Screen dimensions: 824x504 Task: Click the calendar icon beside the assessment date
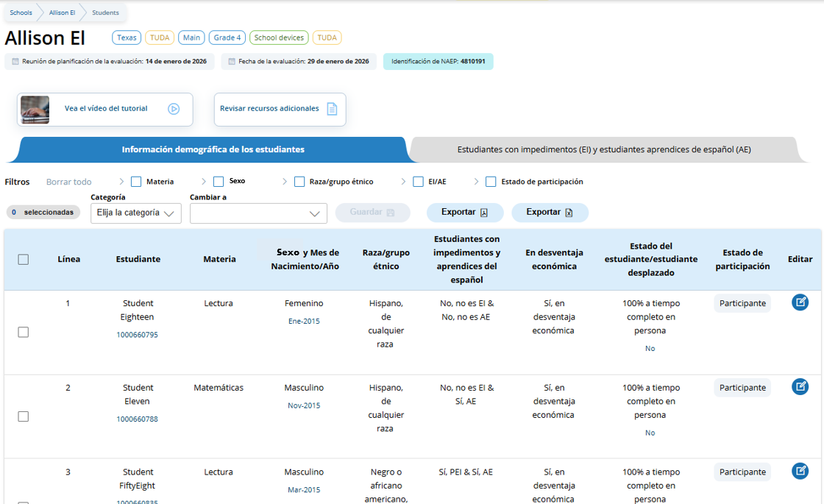pos(232,62)
